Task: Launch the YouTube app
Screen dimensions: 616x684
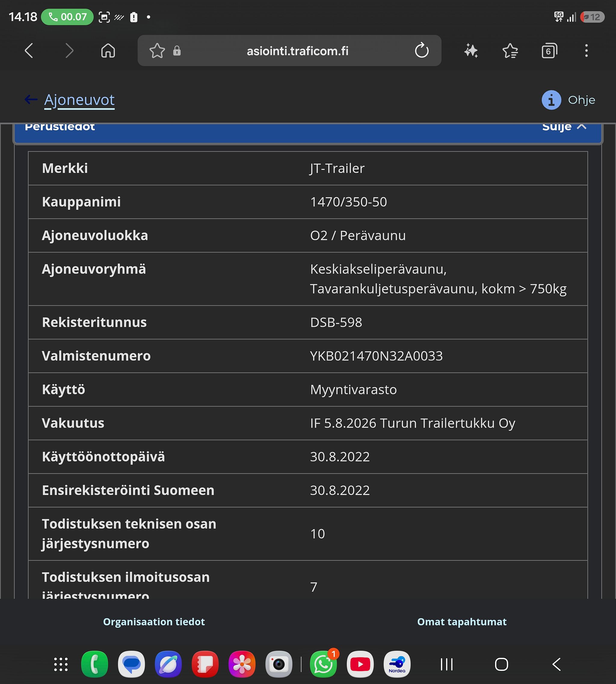Action: [360, 664]
